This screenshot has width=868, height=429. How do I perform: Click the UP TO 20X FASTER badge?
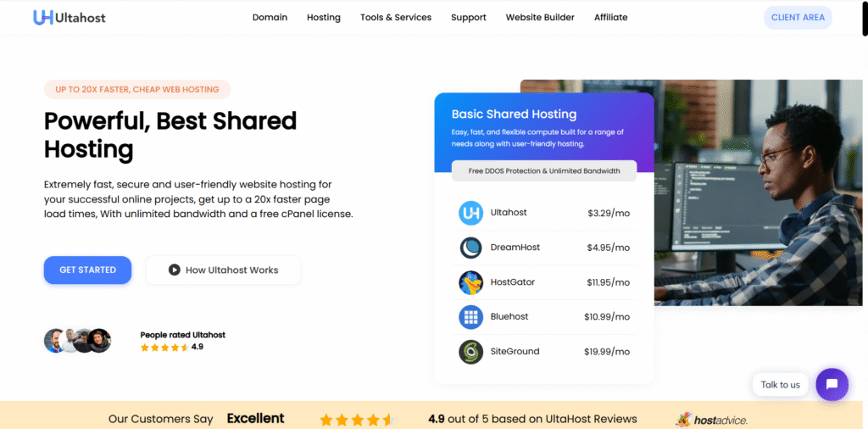click(x=137, y=89)
